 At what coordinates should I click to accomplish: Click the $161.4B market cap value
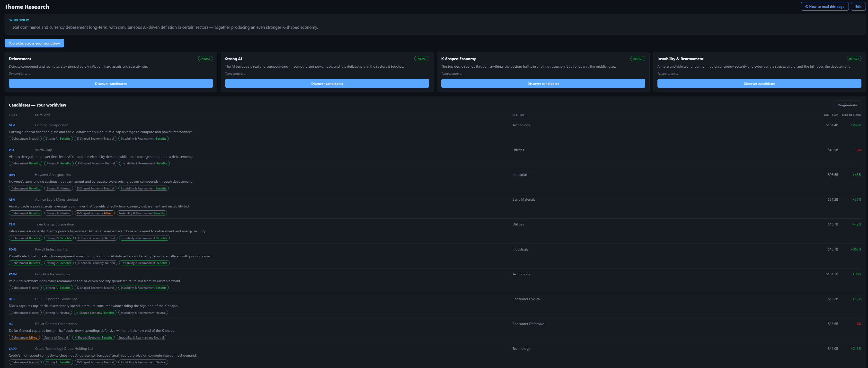[832, 125]
